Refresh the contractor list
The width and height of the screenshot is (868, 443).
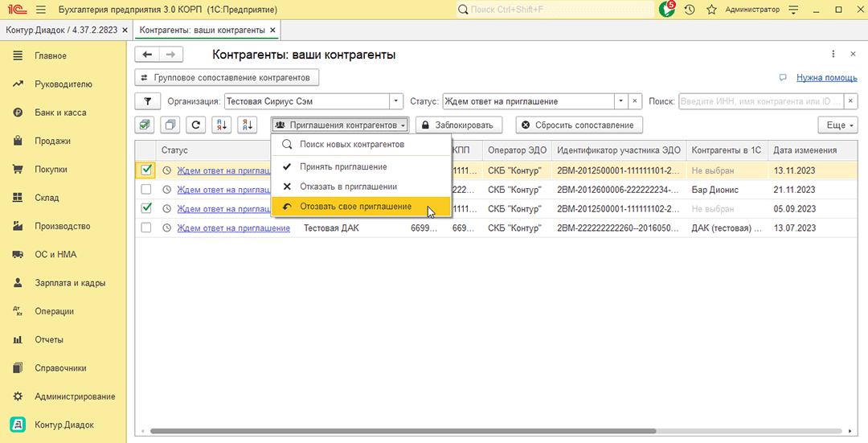click(195, 125)
